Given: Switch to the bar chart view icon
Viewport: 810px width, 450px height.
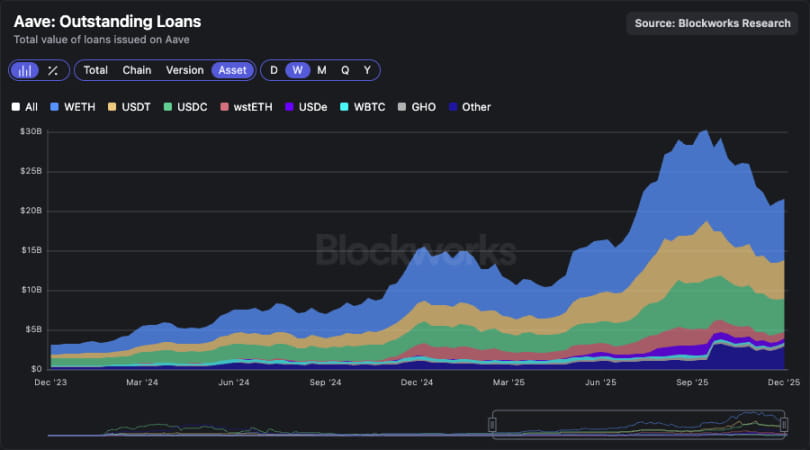Looking at the screenshot, I should [24, 70].
